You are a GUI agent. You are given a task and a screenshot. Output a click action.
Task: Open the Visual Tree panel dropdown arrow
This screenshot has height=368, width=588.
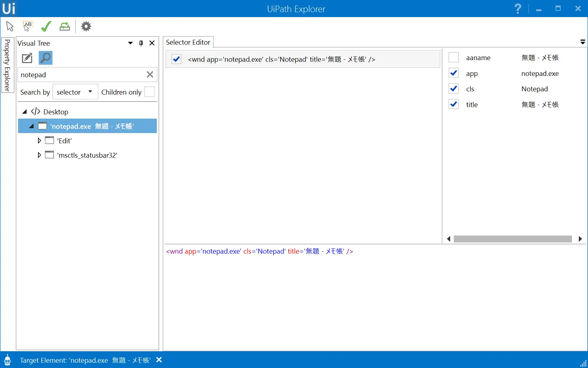130,43
